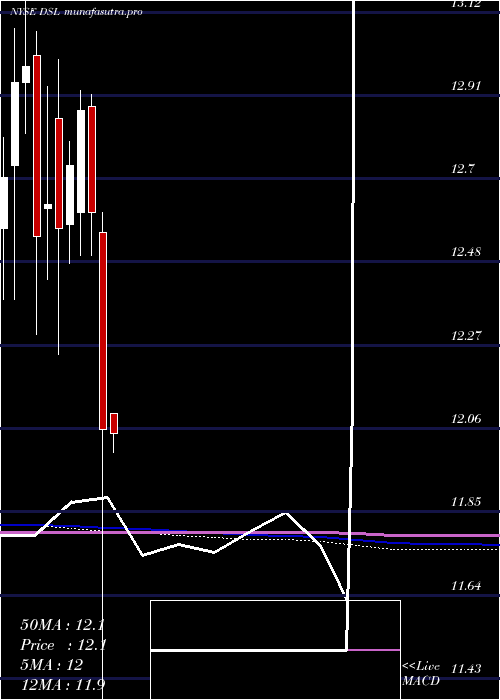The width and height of the screenshot is (500, 700).
Task: Click the 12.91 price axis label
Action: pyautogui.click(x=467, y=85)
